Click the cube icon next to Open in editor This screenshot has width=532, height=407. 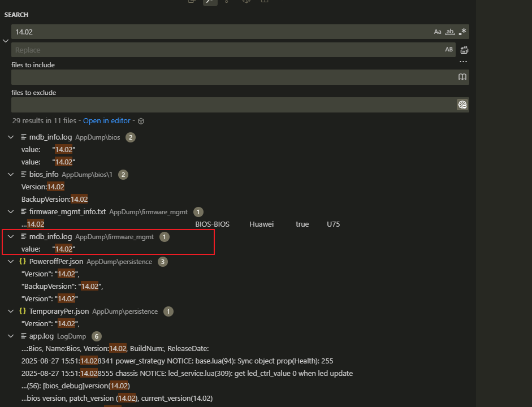(141, 121)
